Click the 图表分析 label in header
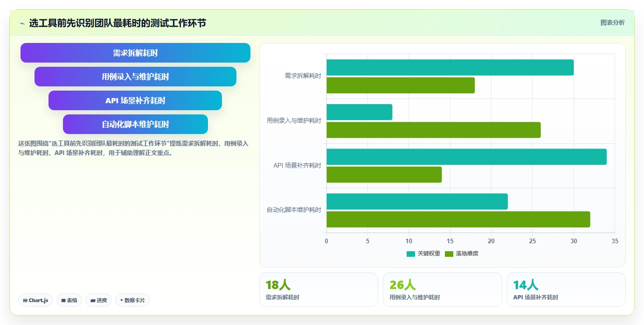The width and height of the screenshot is (644, 325). click(612, 23)
